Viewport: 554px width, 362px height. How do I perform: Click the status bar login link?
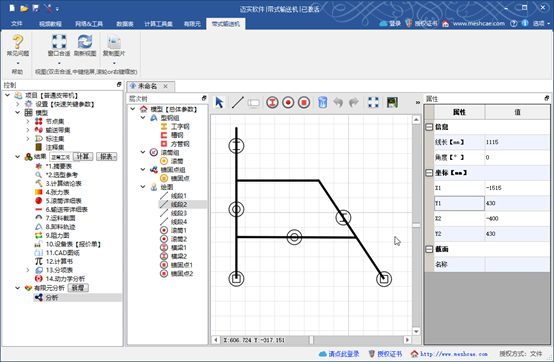pyautogui.click(x=339, y=354)
